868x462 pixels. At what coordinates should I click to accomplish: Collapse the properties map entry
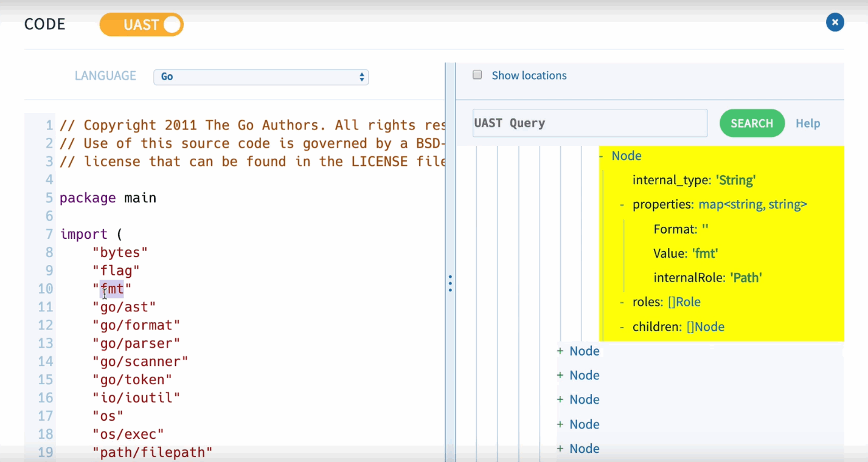click(622, 204)
